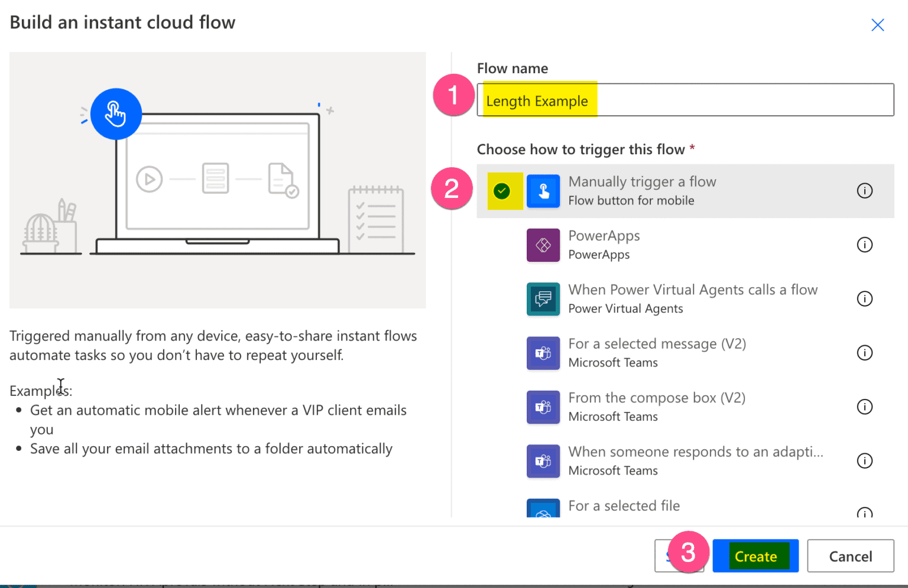908x588 pixels.
Task: Open info for Manually trigger a flow
Action: tap(864, 191)
